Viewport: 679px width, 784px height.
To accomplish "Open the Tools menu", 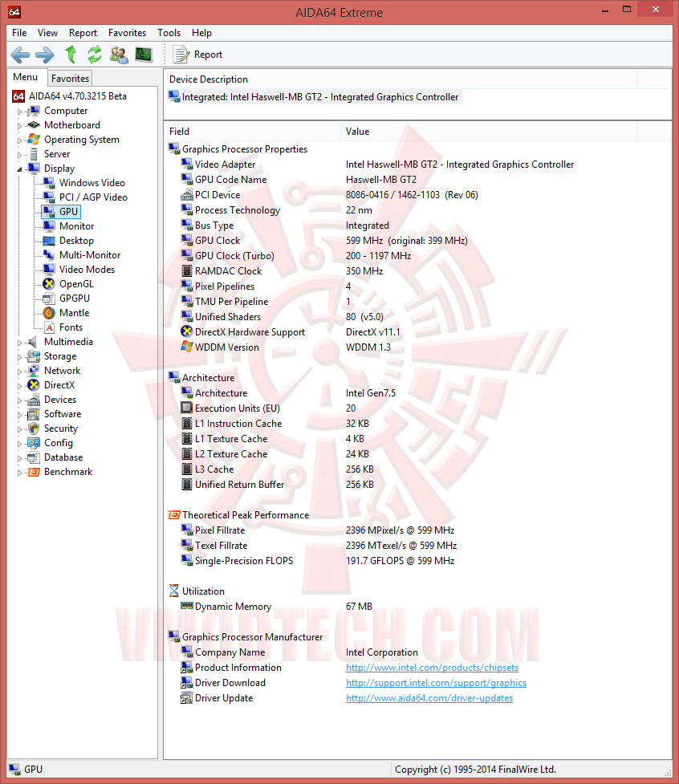I will [169, 33].
